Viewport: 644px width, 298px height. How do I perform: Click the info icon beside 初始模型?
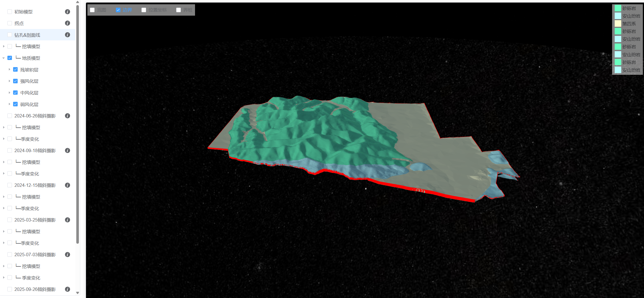click(x=67, y=12)
